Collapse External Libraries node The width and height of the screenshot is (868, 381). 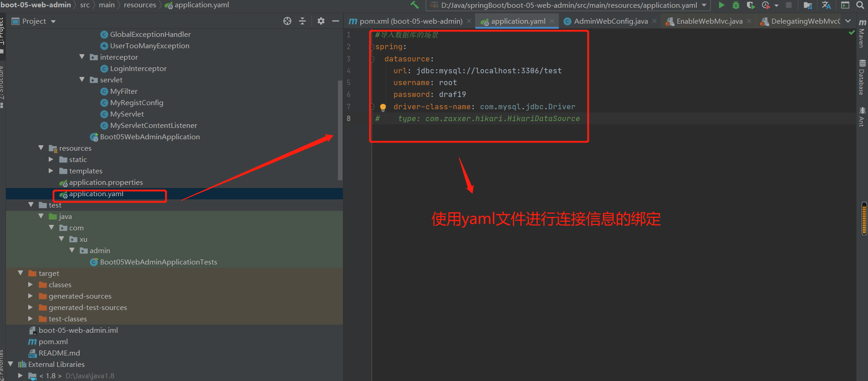point(10,364)
